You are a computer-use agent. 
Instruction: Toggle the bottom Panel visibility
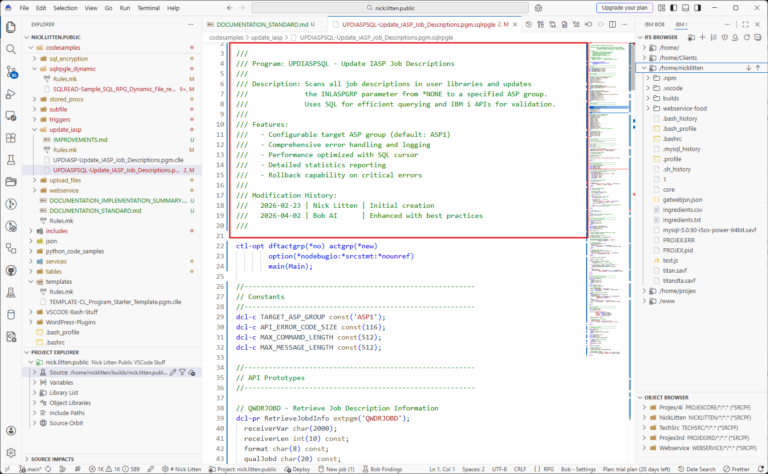(686, 8)
